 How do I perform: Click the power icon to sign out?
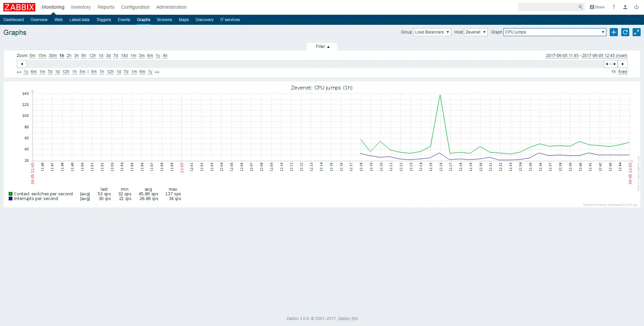(636, 7)
